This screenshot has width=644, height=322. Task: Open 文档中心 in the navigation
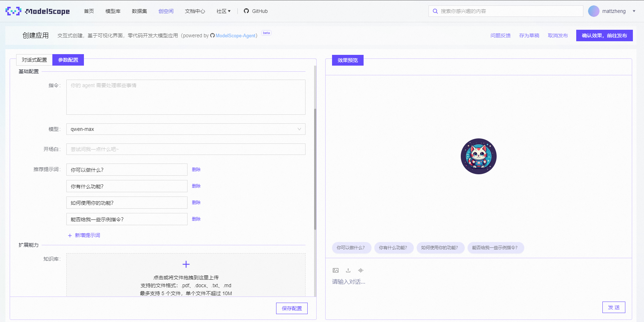coord(195,11)
